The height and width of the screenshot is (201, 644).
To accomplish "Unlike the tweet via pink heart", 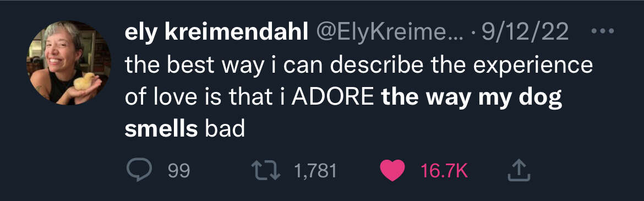I will pos(392,171).
